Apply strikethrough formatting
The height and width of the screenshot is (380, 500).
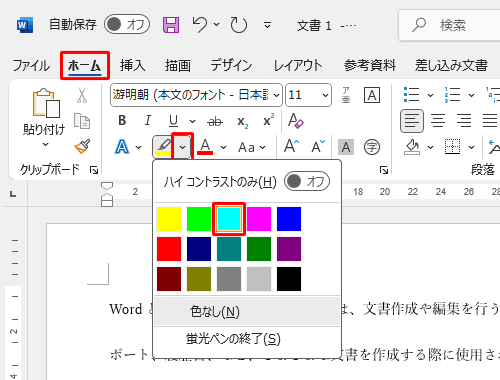click(x=215, y=121)
